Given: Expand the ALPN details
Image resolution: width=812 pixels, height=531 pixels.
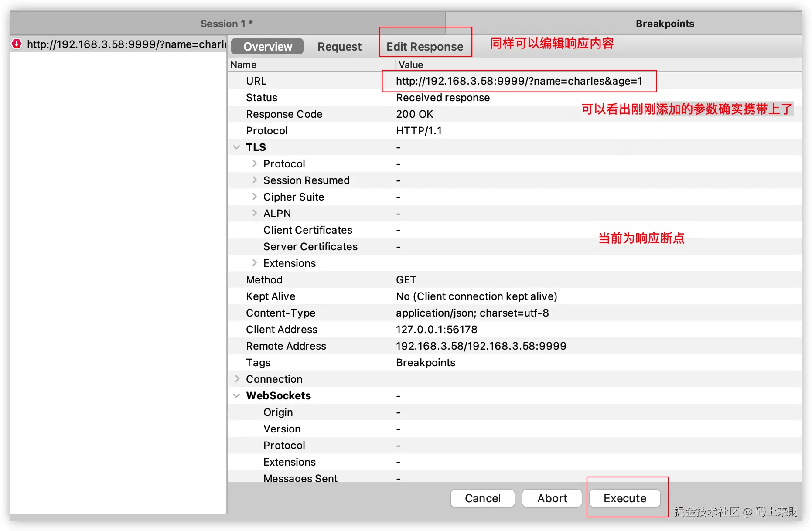Looking at the screenshot, I should click(x=255, y=213).
